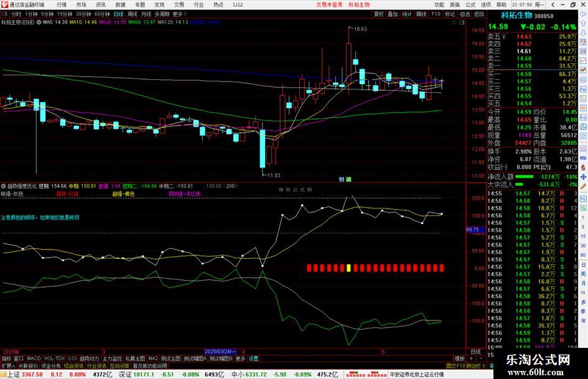The width and height of the screenshot is (588, 379).
Task: Select 月 period icon in right sidebar
Action: click(x=583, y=283)
